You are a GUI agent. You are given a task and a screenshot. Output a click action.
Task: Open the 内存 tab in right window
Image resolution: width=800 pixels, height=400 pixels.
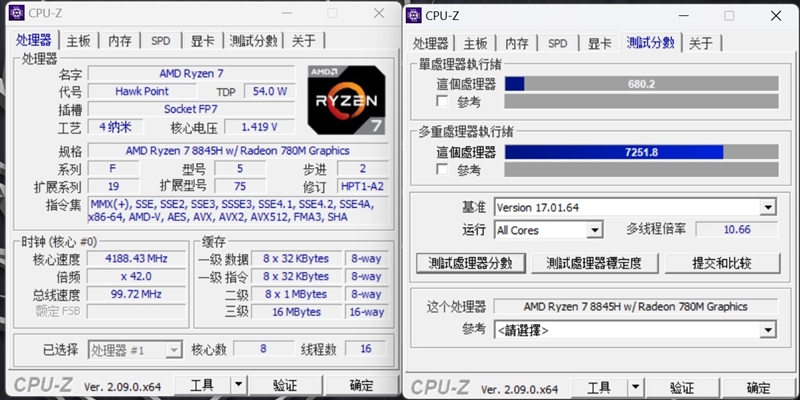[x=517, y=44]
